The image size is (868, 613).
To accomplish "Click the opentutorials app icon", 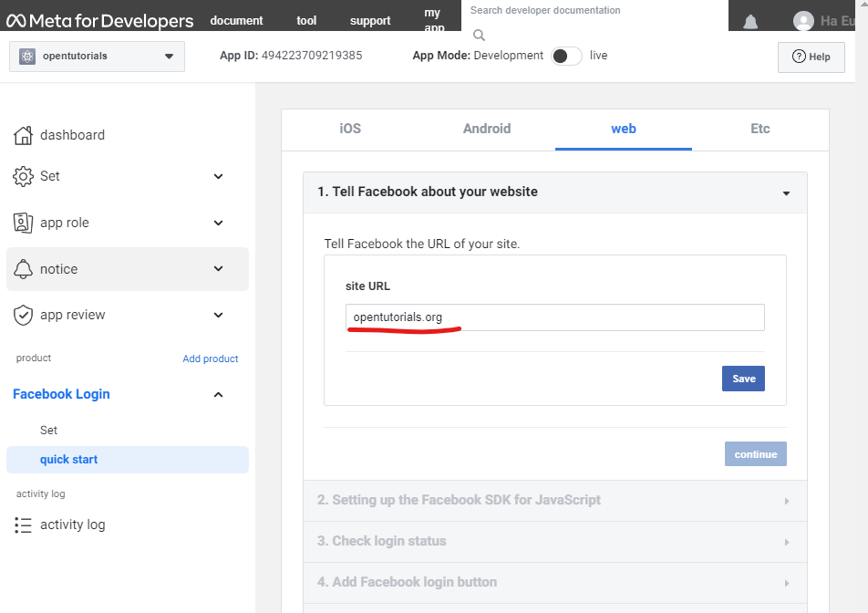I will coord(27,56).
